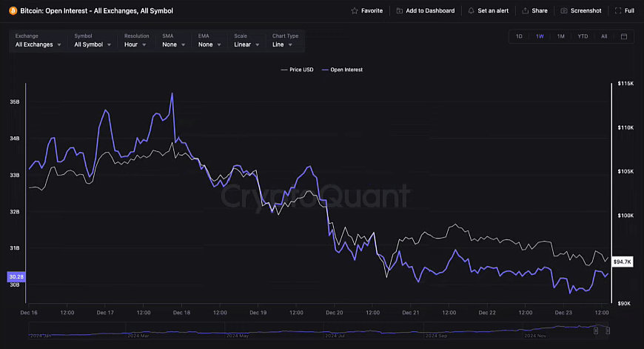Open the SMA dropdown set to None
Viewport: 644px width, 349px height.
pyautogui.click(x=173, y=44)
